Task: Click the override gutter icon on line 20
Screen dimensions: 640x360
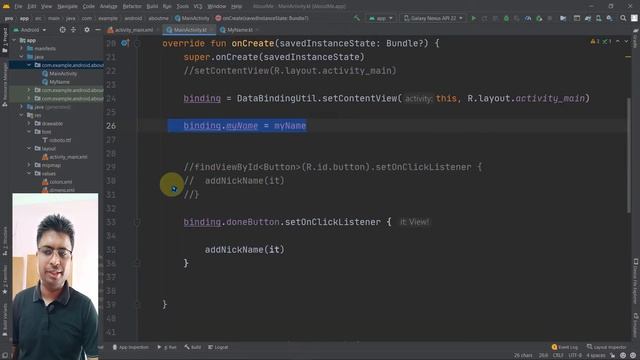Action: pyautogui.click(x=124, y=43)
